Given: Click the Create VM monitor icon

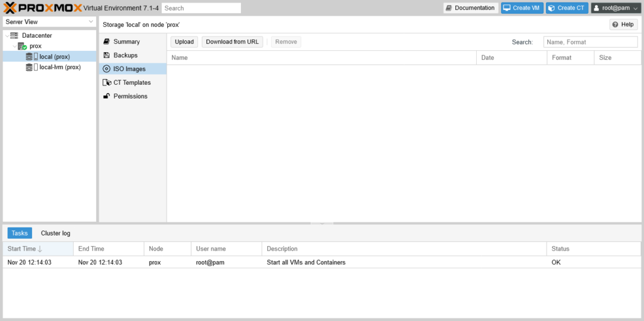Looking at the screenshot, I should coord(508,8).
